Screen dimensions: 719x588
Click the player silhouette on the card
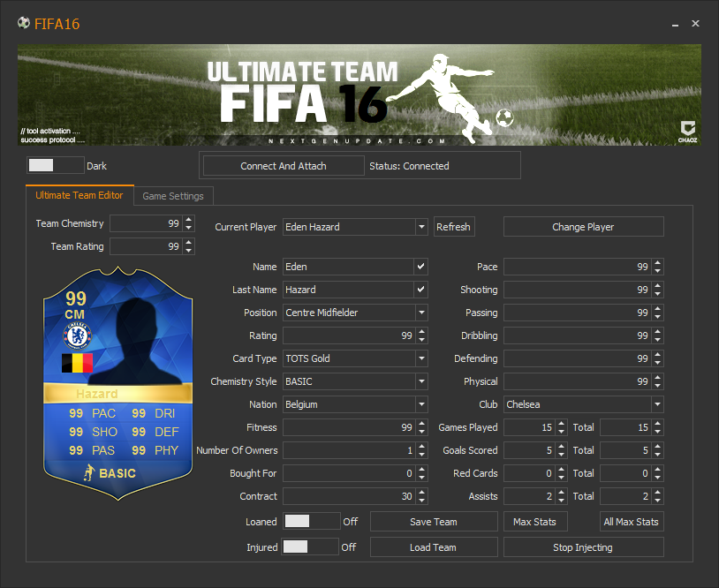(x=137, y=341)
